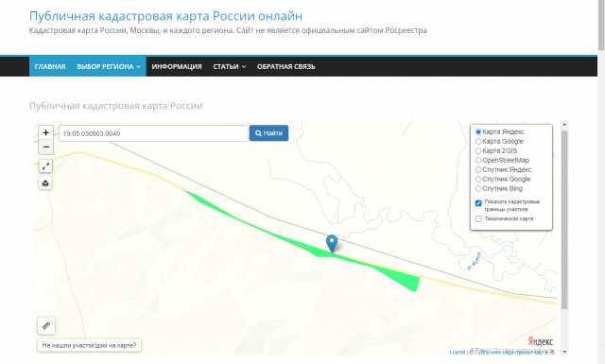Zoom in the map with plus button
This screenshot has width=605, height=364.
[46, 132]
